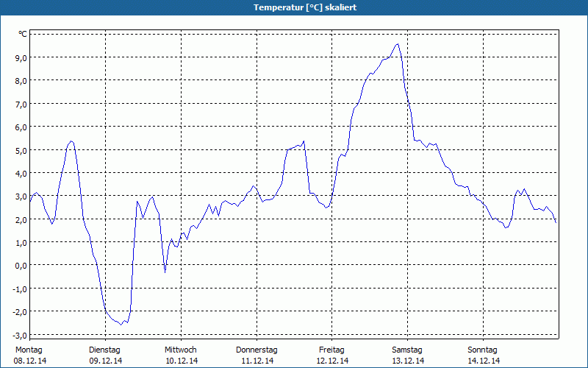Image resolution: width=588 pixels, height=368 pixels.
Task: Click the Samstag day label
Action: pos(407,350)
